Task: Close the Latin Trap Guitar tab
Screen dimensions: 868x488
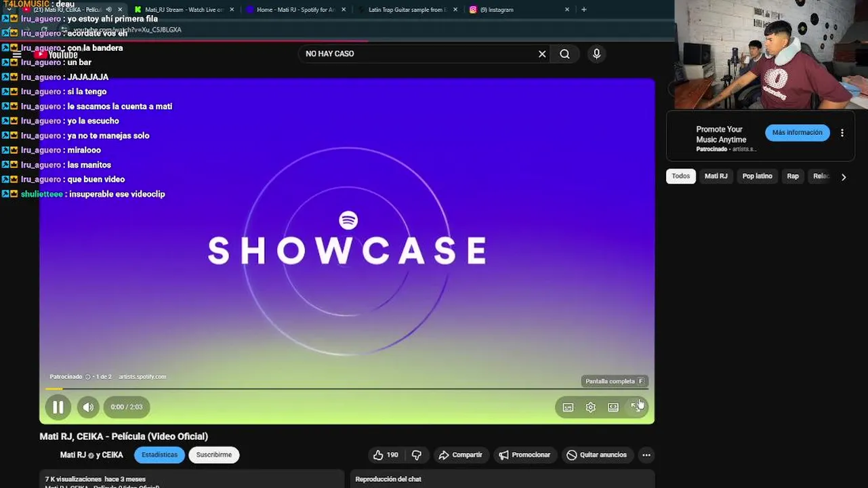Action: coord(455,9)
